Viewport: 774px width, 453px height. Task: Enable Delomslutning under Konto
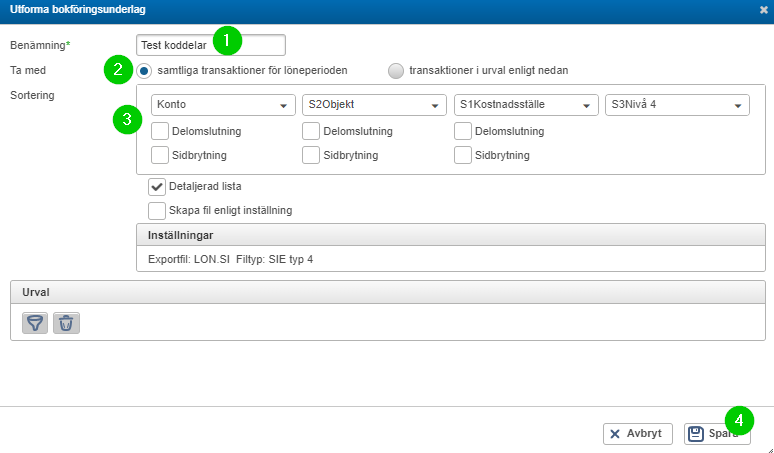click(x=160, y=131)
